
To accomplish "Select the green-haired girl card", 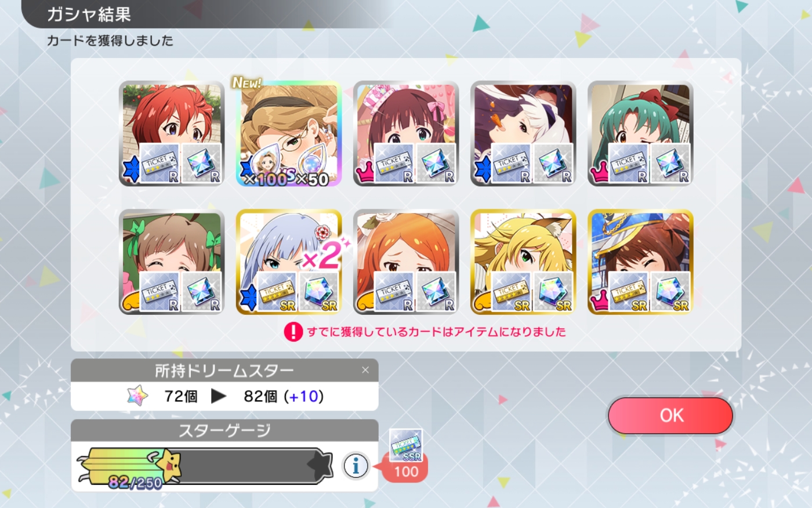I will (640, 134).
